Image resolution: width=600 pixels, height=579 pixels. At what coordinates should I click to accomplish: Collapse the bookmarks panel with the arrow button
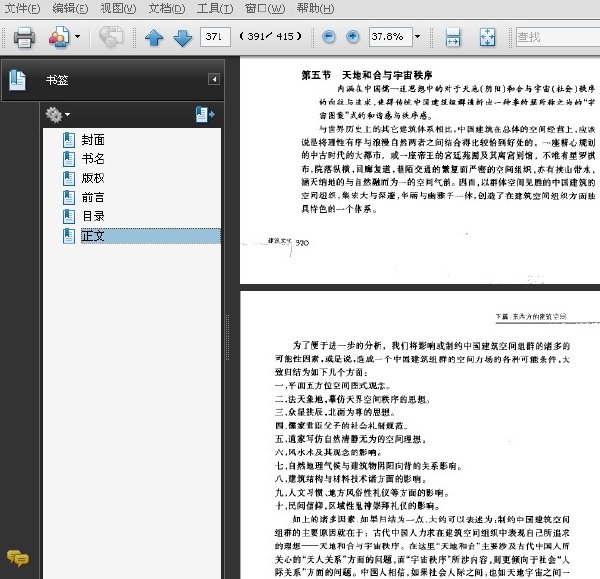point(214,79)
